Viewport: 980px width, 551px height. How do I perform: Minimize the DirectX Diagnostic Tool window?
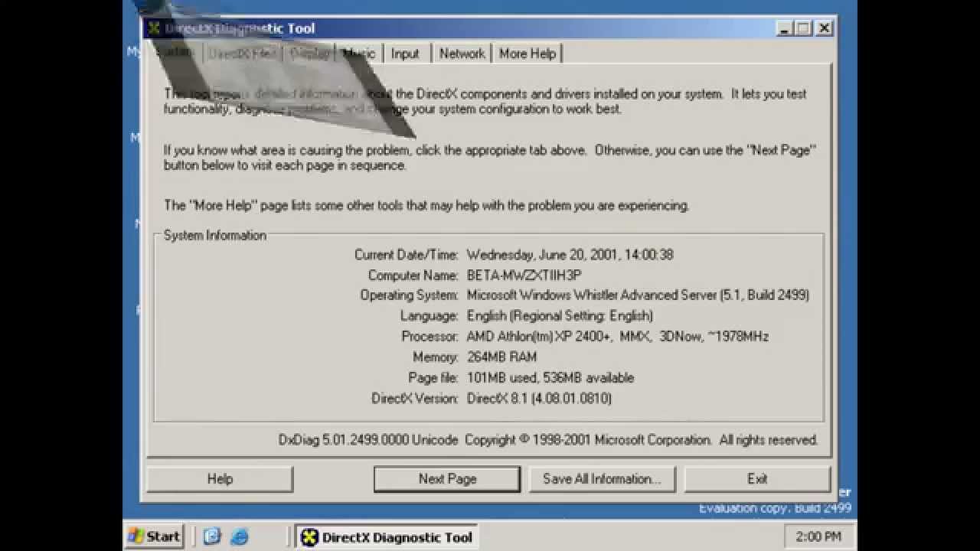(x=784, y=28)
